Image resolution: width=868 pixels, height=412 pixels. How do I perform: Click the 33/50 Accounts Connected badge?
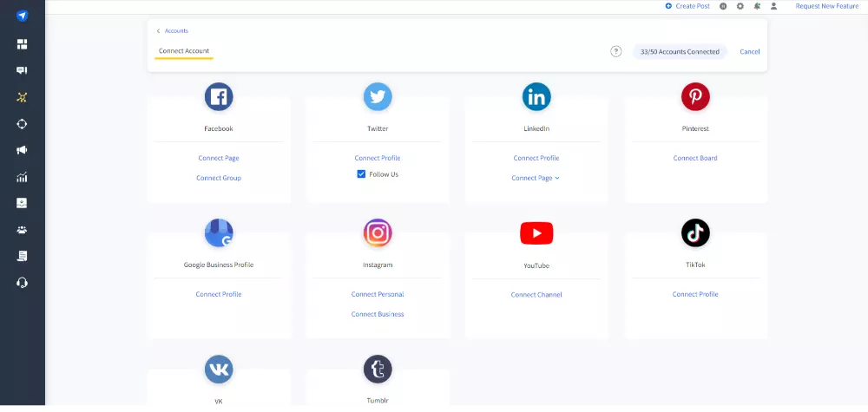click(x=680, y=51)
